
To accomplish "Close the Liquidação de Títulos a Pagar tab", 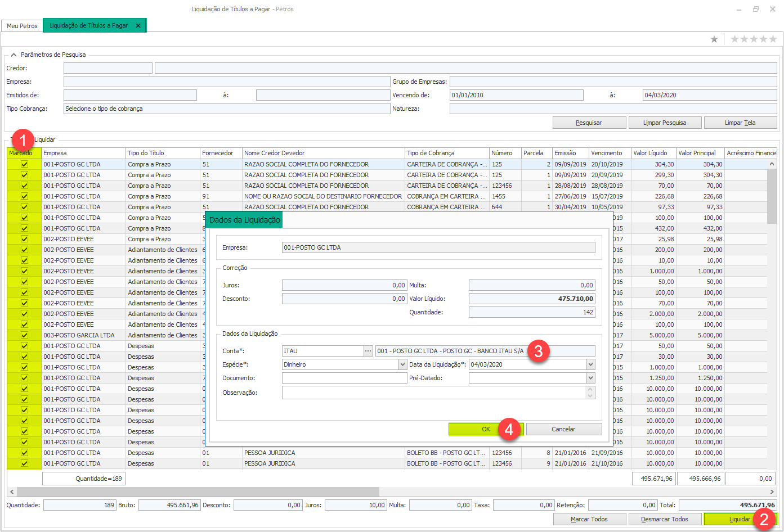I will (138, 25).
